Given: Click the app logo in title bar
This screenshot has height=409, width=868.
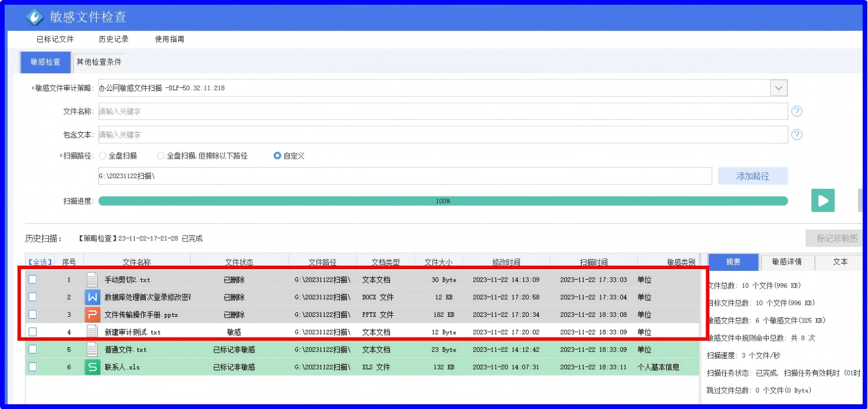Looking at the screenshot, I should point(35,17).
